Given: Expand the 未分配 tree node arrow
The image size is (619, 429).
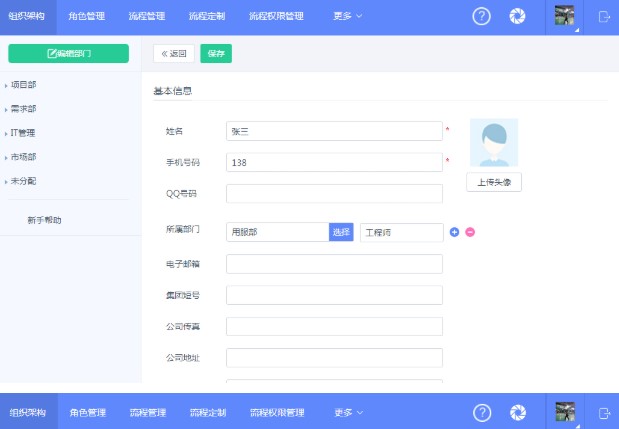Looking at the screenshot, I should click(6, 182).
